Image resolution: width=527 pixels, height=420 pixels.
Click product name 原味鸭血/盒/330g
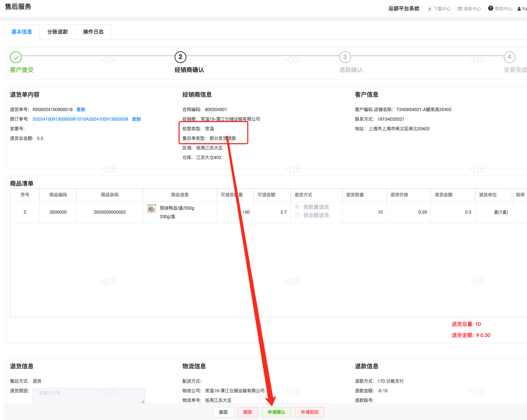click(177, 208)
